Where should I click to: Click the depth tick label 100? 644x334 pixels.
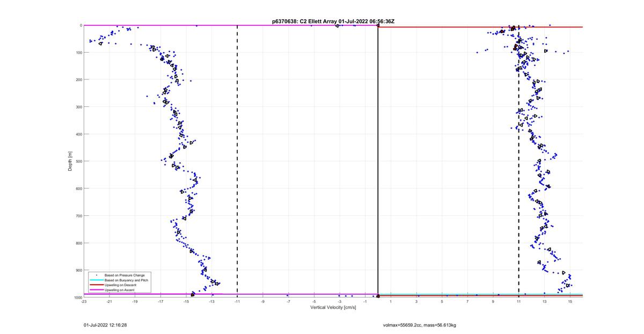tap(79, 52)
